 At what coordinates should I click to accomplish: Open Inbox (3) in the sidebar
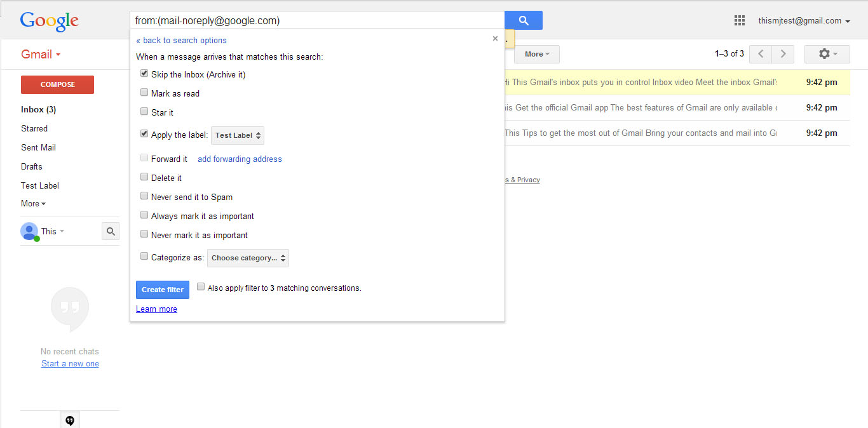pos(39,109)
